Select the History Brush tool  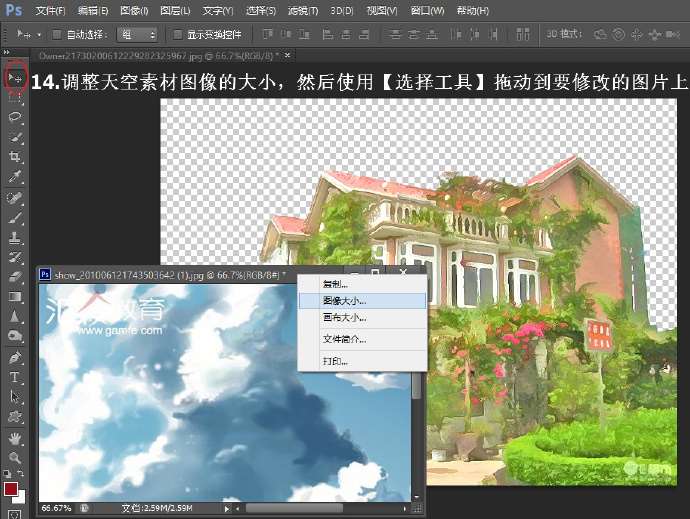tap(15, 257)
